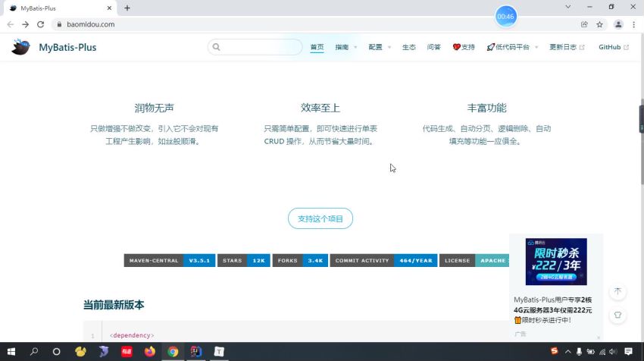Open a new browser tab
This screenshot has height=361, width=644.
tap(127, 8)
